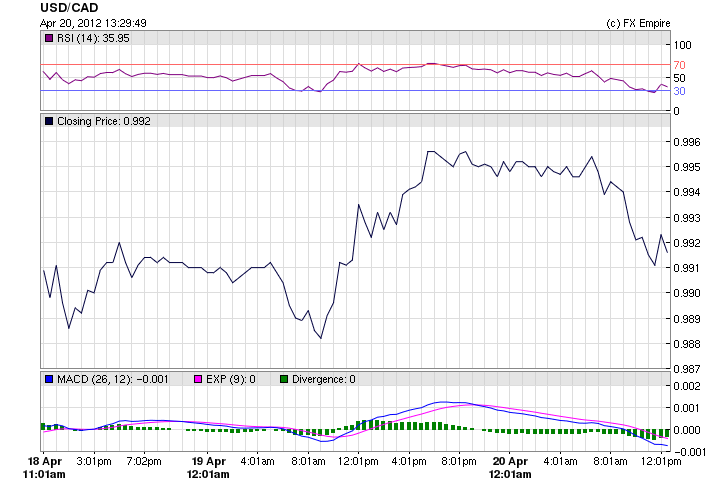
Task: Click the 0.988 price axis label
Action: tap(687, 344)
